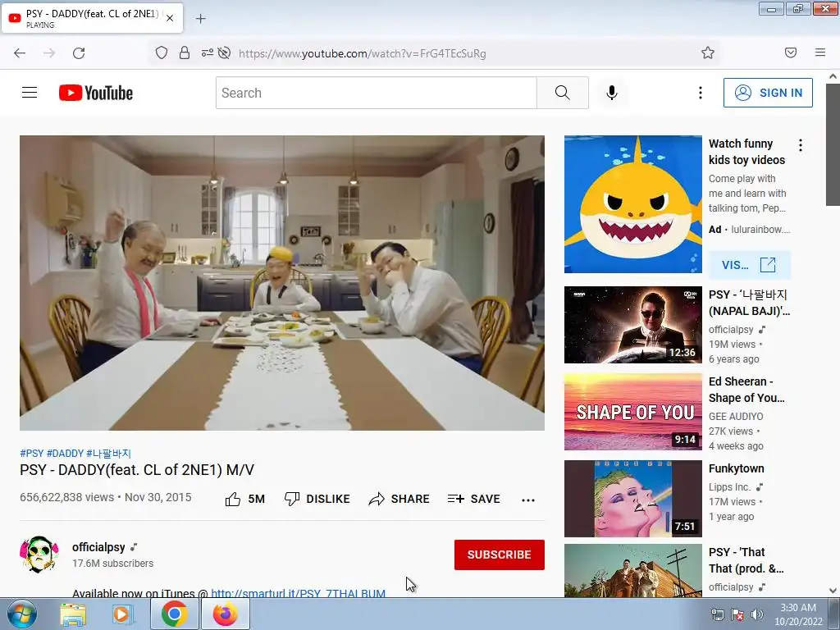
Task: Start voice search with microphone icon
Action: pyautogui.click(x=612, y=93)
